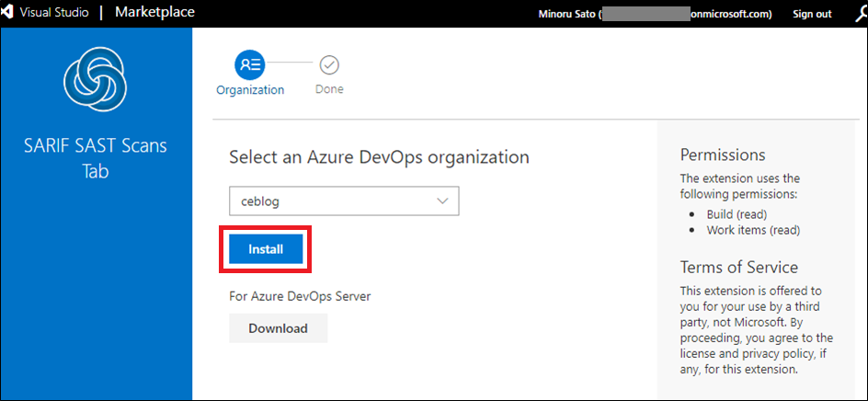This screenshot has height=401, width=868.
Task: Click the Select an Azure DevOps organization heading
Action: coord(379,156)
